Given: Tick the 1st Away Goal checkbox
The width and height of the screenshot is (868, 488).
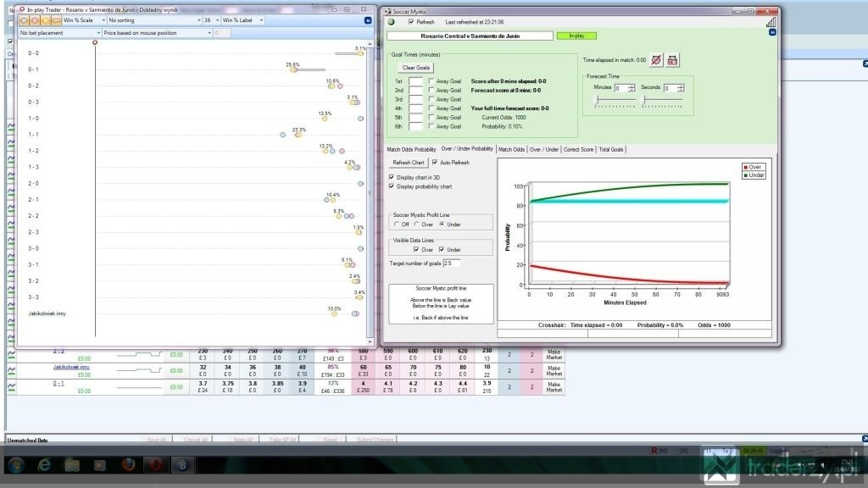Looking at the screenshot, I should click(x=431, y=80).
